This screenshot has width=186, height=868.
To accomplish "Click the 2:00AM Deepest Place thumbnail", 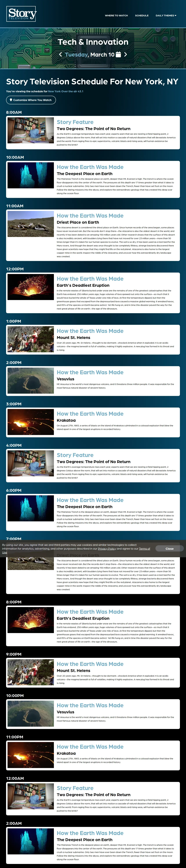I will (x=31, y=841).
